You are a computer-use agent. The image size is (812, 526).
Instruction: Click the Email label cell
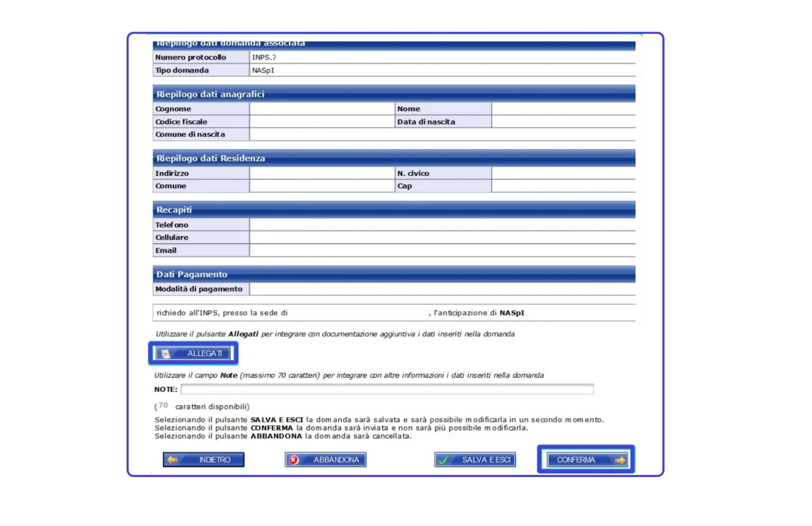click(201, 250)
